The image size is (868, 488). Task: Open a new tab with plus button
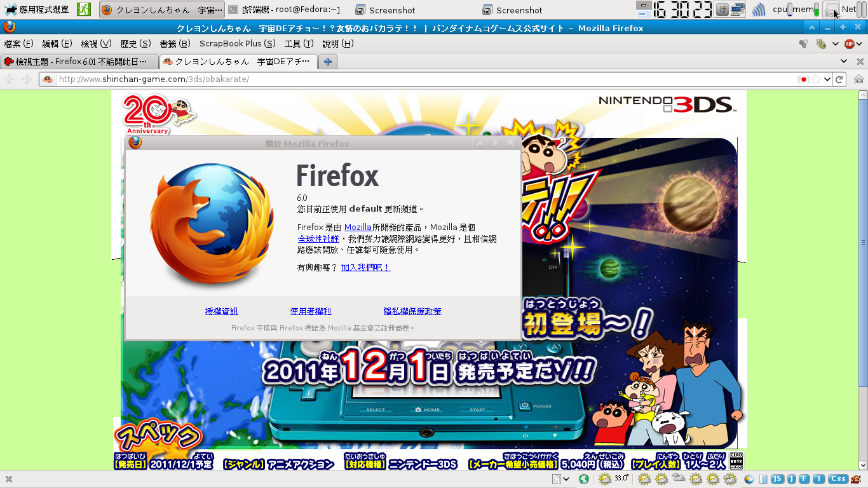328,62
